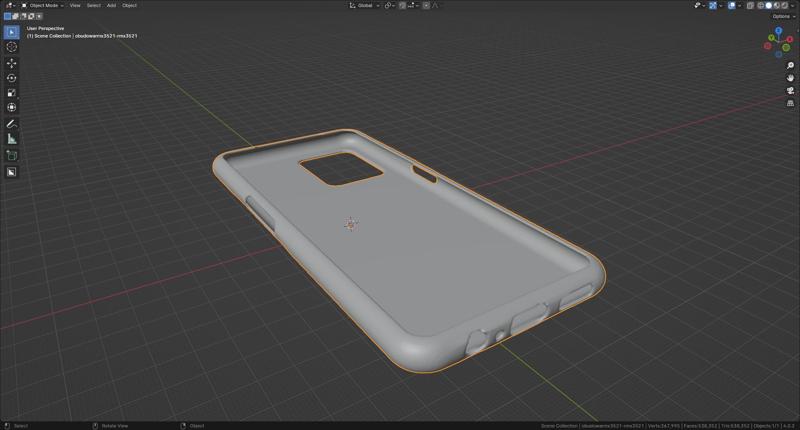Click the zoom view magnifier icon
The width and height of the screenshot is (800, 430).
coord(790,66)
